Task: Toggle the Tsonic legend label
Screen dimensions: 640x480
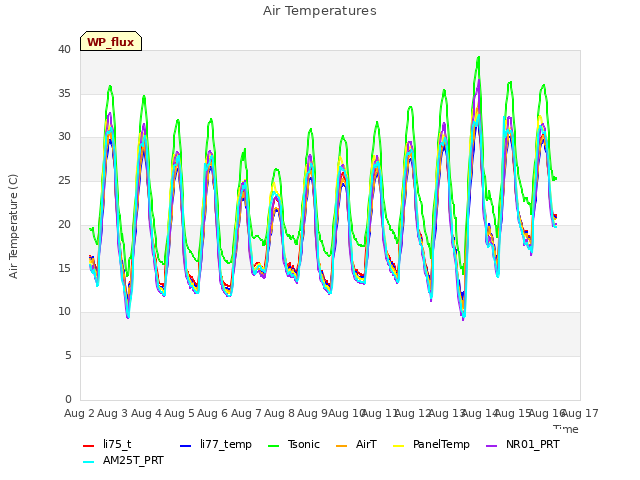Action: [304, 444]
